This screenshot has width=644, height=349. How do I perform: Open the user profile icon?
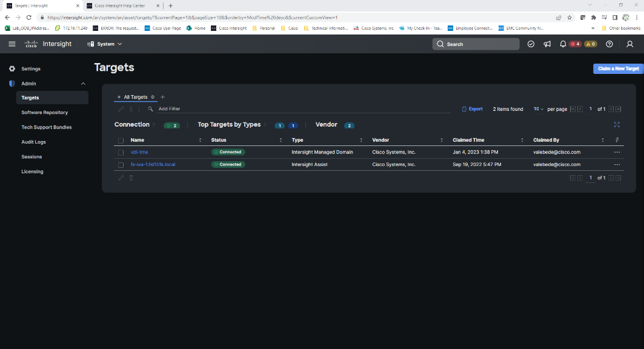click(x=629, y=44)
